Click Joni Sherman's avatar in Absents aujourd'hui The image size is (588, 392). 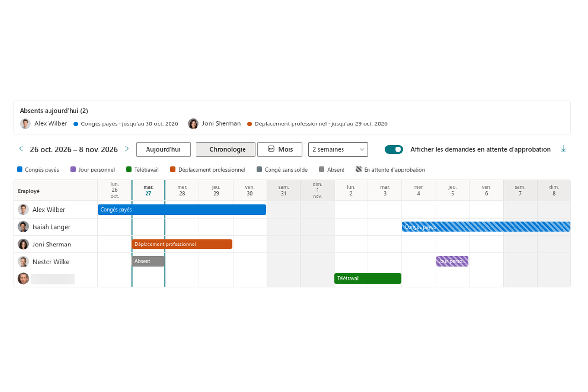(x=194, y=123)
